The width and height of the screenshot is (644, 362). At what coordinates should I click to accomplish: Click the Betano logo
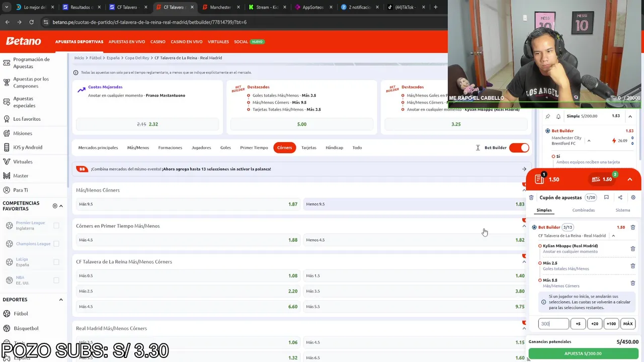[x=23, y=41]
